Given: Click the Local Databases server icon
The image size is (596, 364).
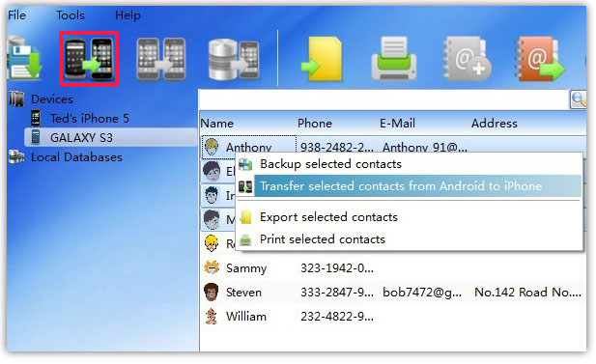Looking at the screenshot, I should 16,156.
